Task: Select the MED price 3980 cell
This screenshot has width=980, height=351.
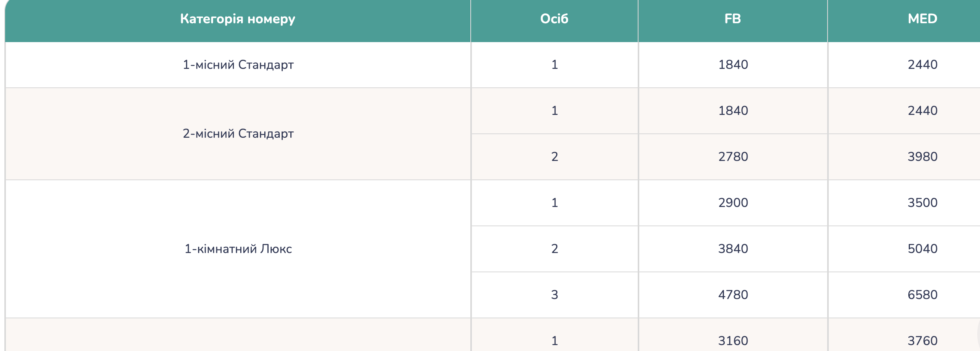Action: click(x=922, y=157)
